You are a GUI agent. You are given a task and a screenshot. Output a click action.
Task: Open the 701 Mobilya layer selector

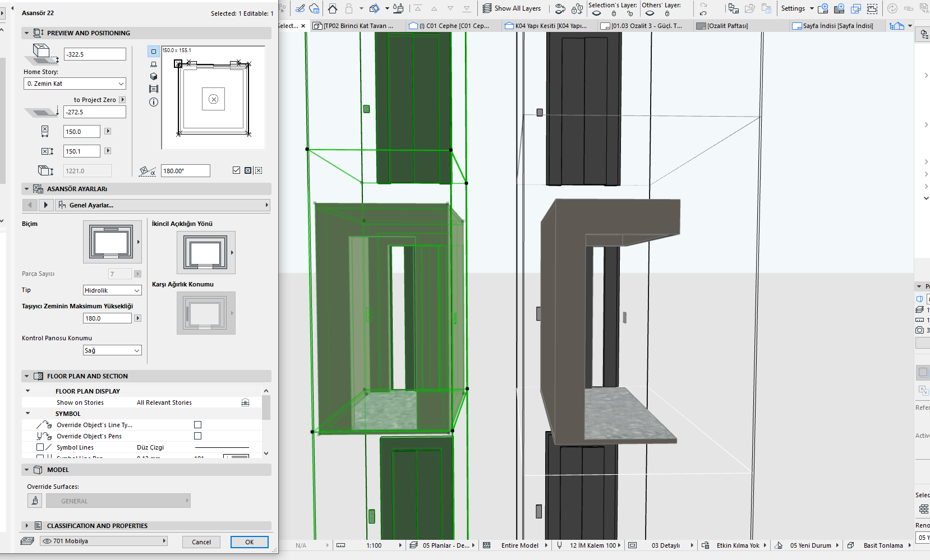click(104, 541)
